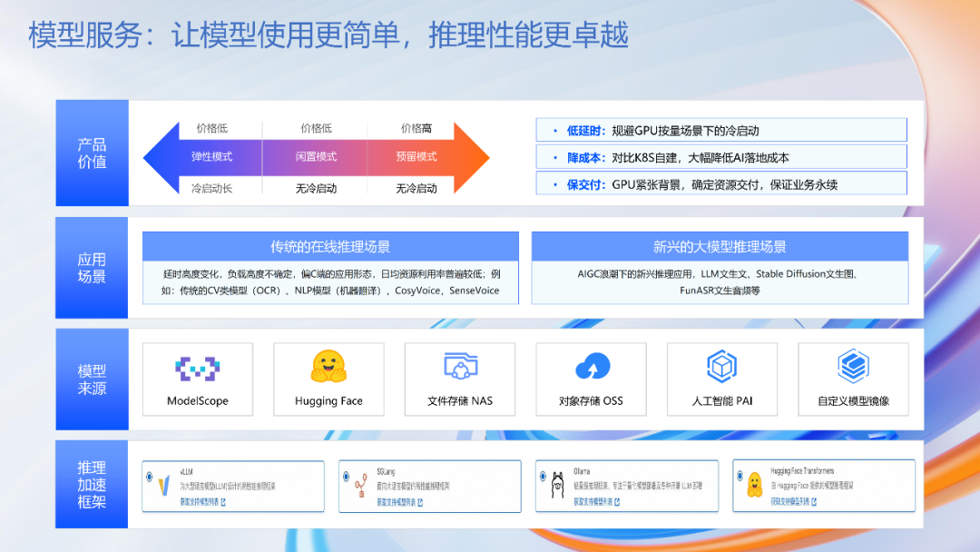Viewport: 980px width, 552px height.
Task: Select the vLLM radio button
Action: click(x=150, y=477)
